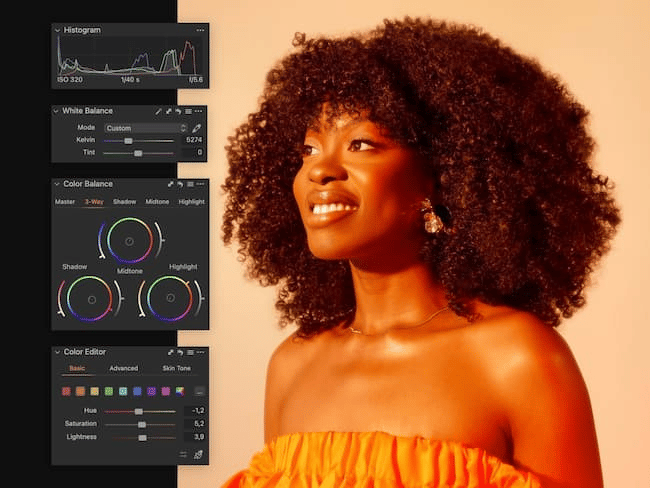Screen dimensions: 650x488
Task: Select the green color swatch in Color Editor
Action: [x=109, y=391]
